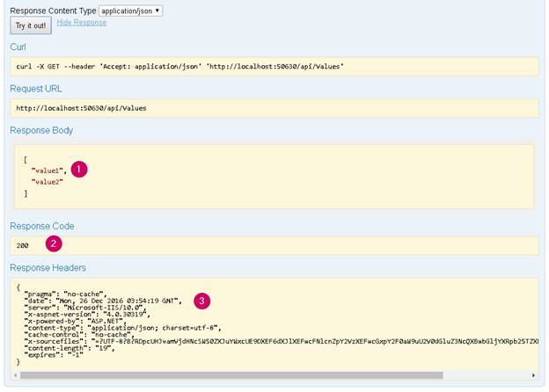Click the Request URL heading
Screen dimensions: 549x392
pos(36,89)
